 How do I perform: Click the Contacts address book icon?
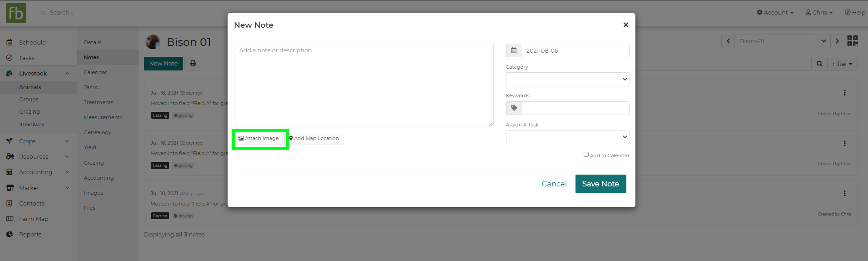pos(9,203)
